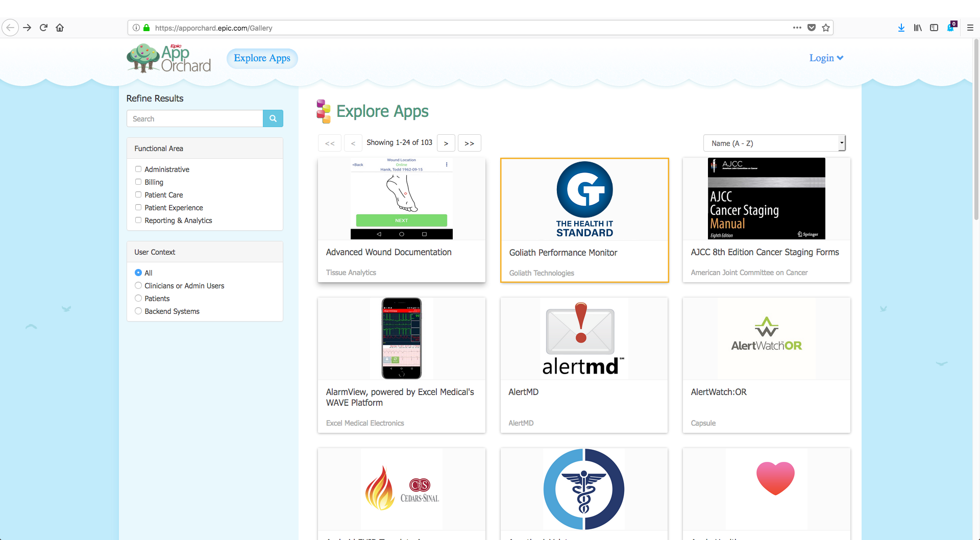
Task: Choose the Patients radio option
Action: pos(138,298)
